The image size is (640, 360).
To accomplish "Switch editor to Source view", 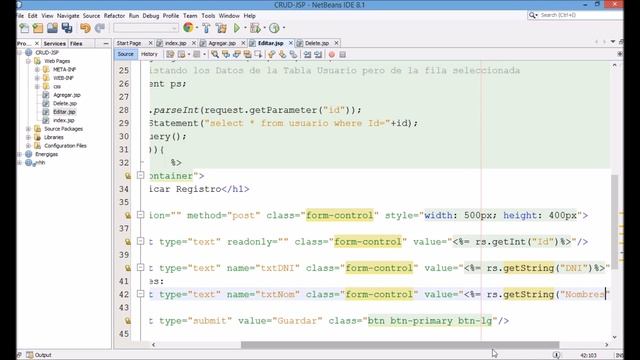I will (x=125, y=54).
